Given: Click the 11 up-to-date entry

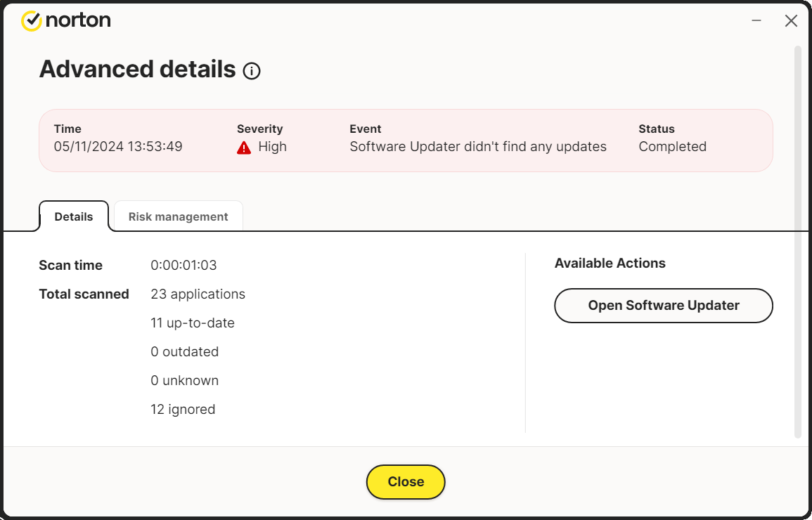Looking at the screenshot, I should click(192, 323).
